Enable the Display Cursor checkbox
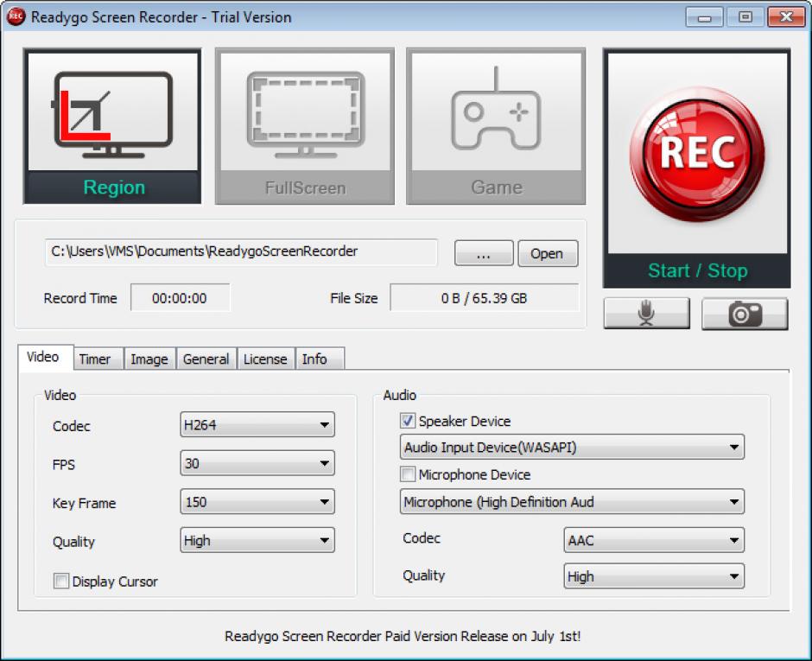Viewport: 812px width, 661px height. pyautogui.click(x=60, y=581)
